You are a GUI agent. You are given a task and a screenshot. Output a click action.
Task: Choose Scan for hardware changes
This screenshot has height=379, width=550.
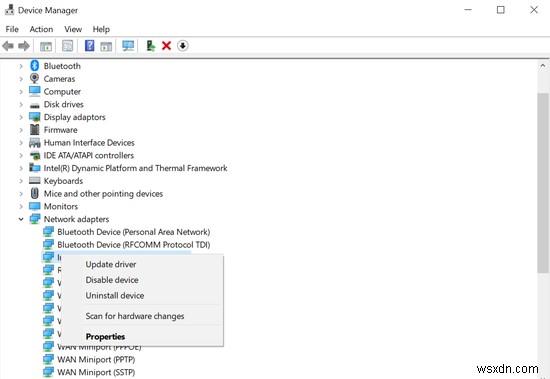point(142,316)
